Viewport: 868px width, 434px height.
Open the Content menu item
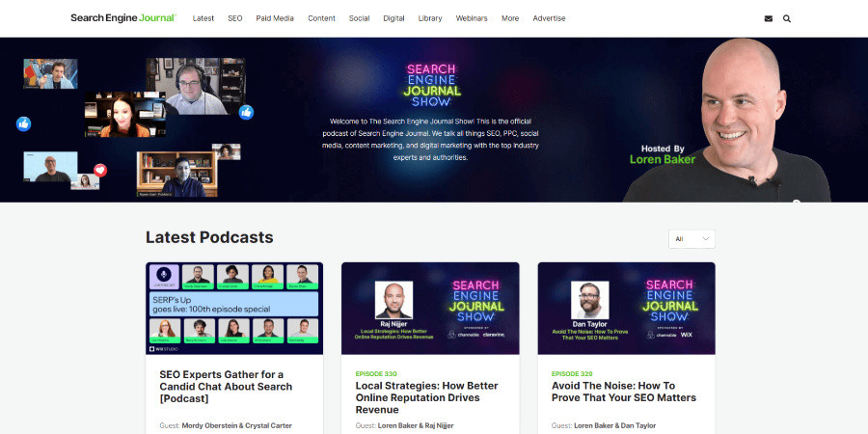[321, 18]
